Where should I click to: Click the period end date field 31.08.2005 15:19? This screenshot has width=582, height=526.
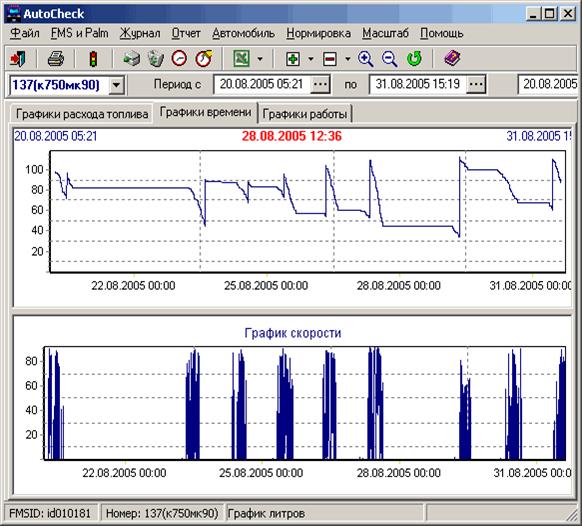click(418, 85)
